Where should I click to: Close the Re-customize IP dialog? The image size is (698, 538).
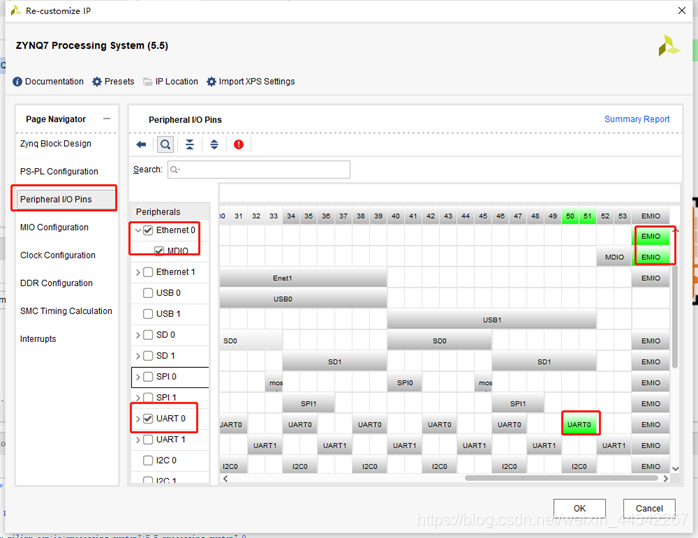pos(682,10)
